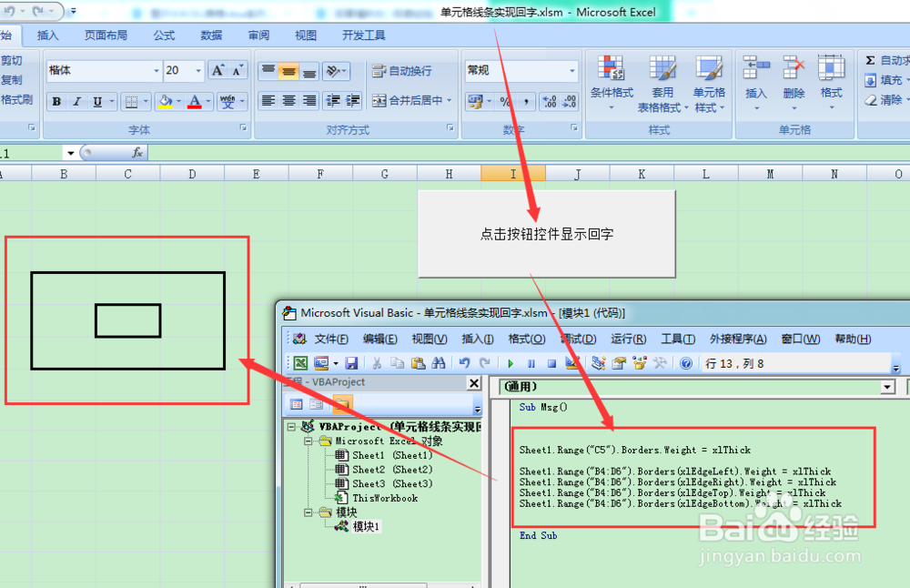Increase indent in alignment group
Screen dimensions: 910x588
click(353, 100)
